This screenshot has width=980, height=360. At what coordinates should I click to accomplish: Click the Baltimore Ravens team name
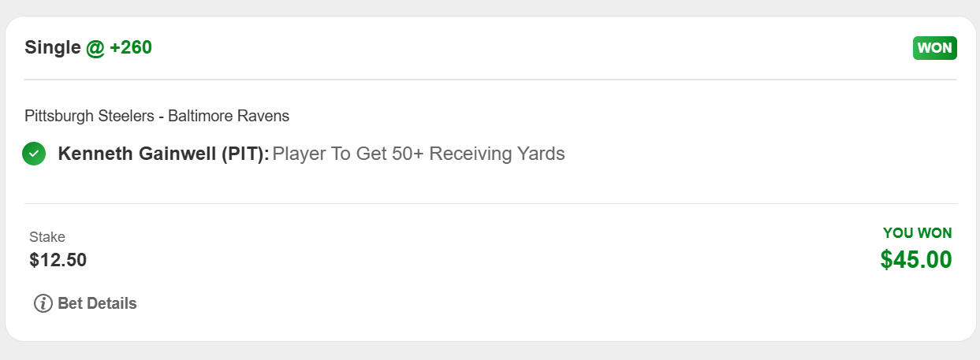[x=229, y=116]
